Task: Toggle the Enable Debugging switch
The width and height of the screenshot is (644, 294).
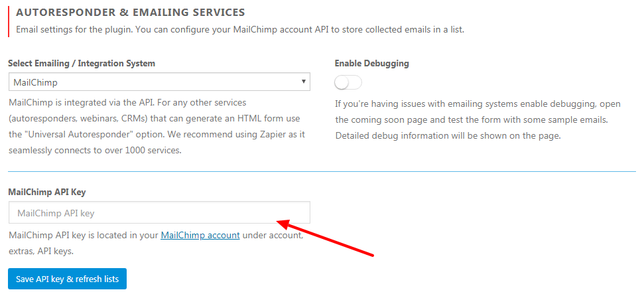Action: tap(348, 83)
